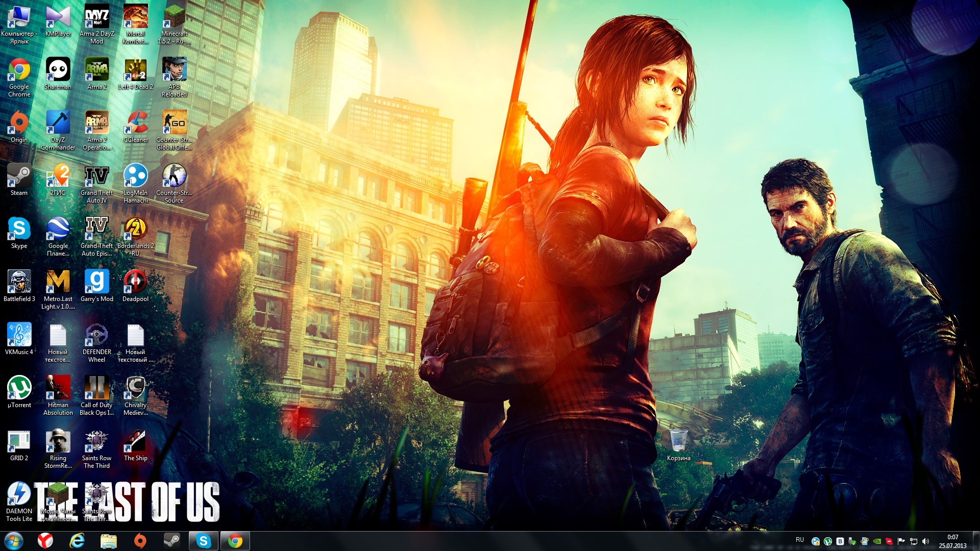Select the Rising StormRe... shortcut

[58, 449]
